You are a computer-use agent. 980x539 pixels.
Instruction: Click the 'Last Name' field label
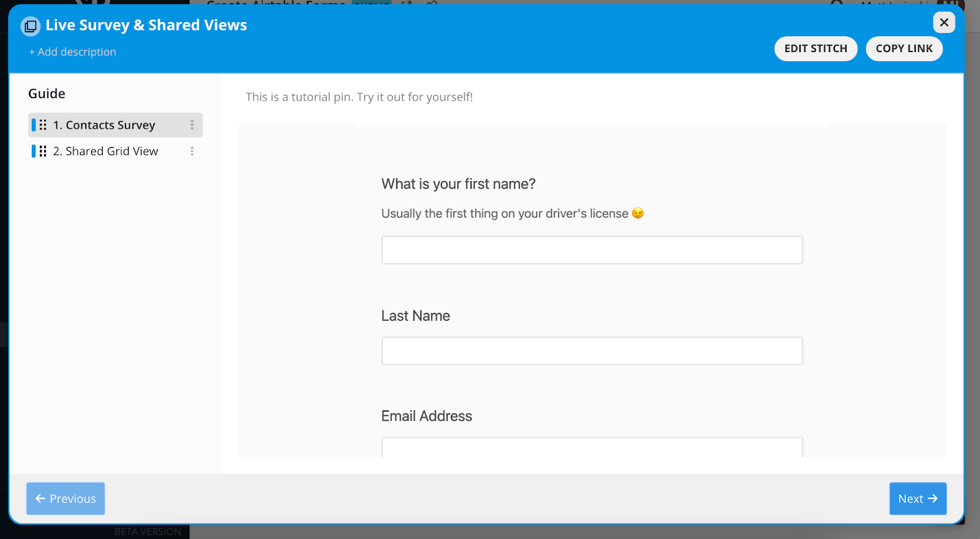pyautogui.click(x=416, y=316)
